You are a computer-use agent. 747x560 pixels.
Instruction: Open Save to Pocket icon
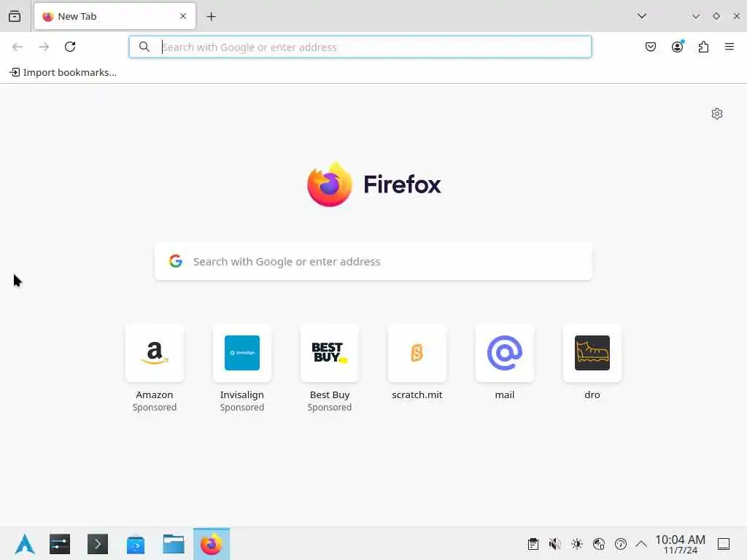(x=651, y=47)
